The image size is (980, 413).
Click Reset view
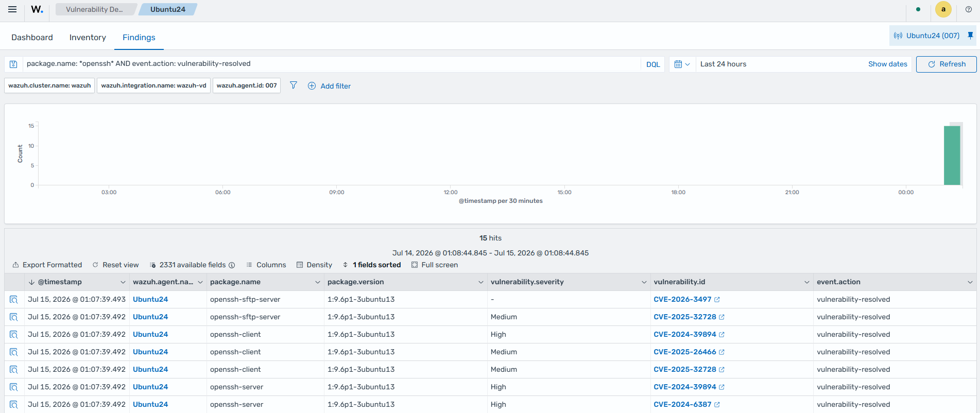116,265
